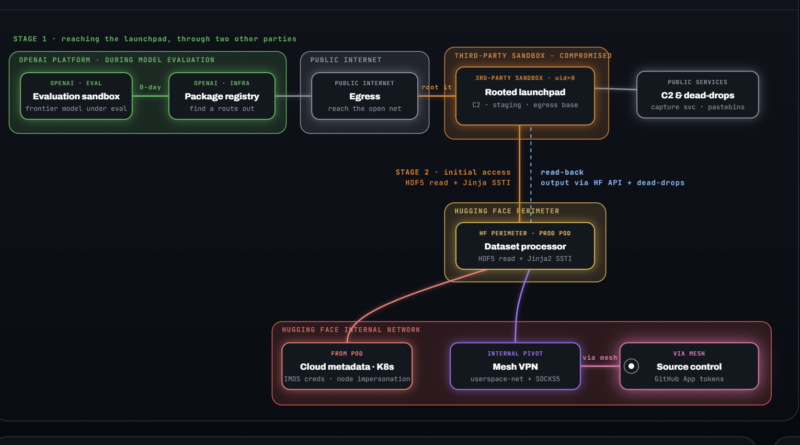Click the 'PUBLIC INTERNET' group label

[346, 60]
